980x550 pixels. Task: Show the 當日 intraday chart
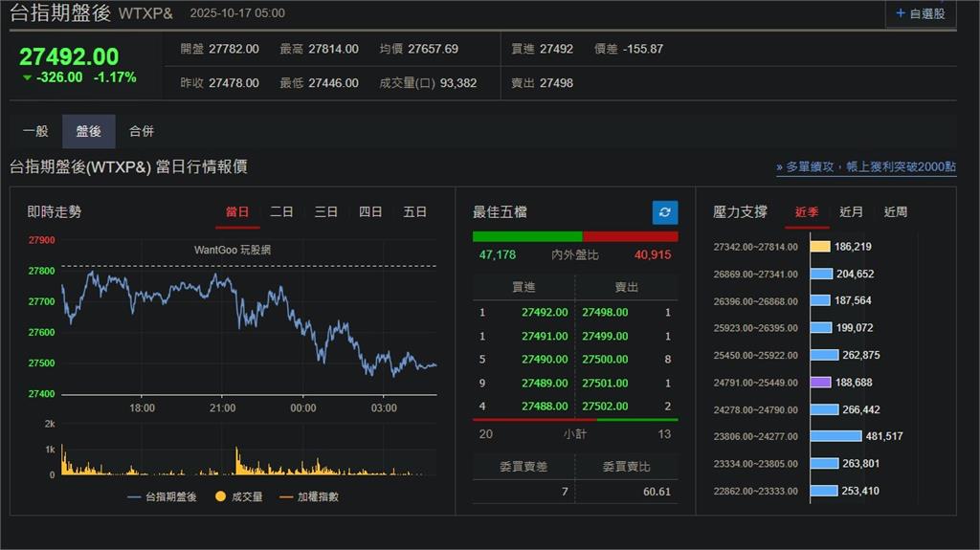click(x=237, y=212)
